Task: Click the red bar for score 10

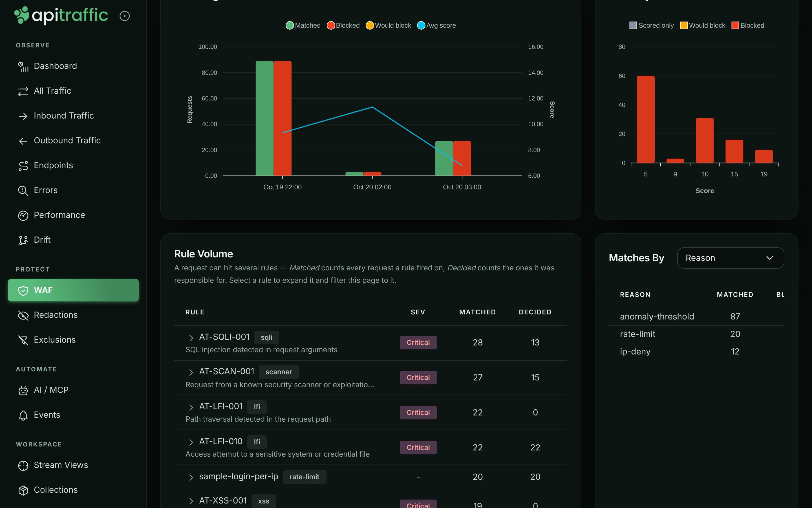Action: pos(705,141)
